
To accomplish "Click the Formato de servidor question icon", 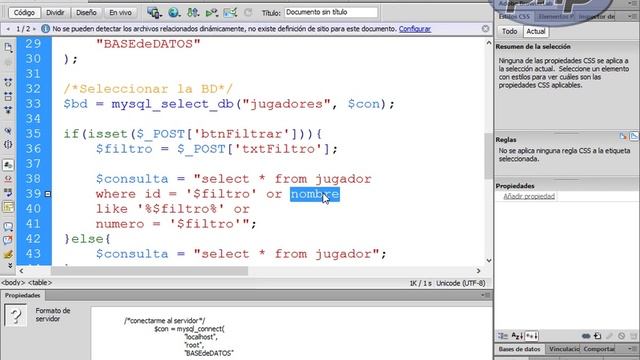I will tap(16, 315).
